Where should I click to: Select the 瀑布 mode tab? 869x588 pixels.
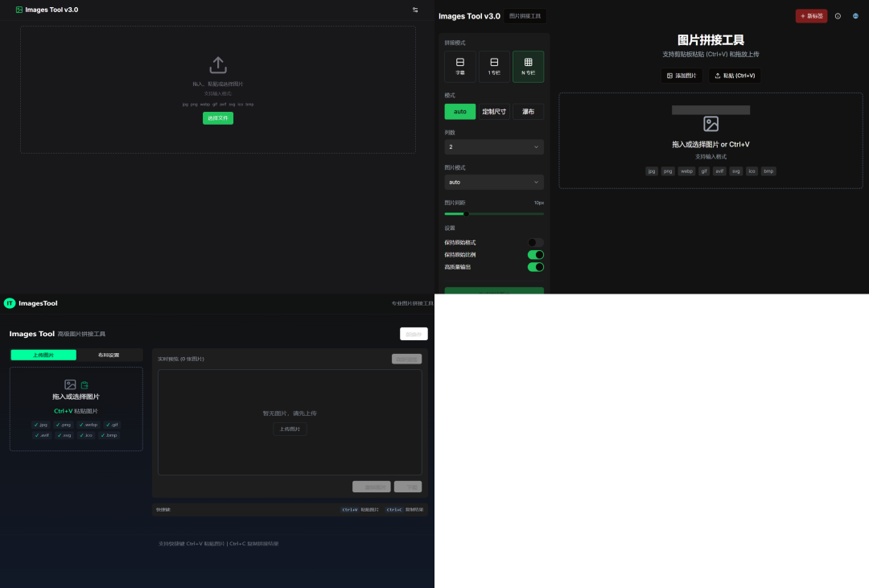(528, 111)
